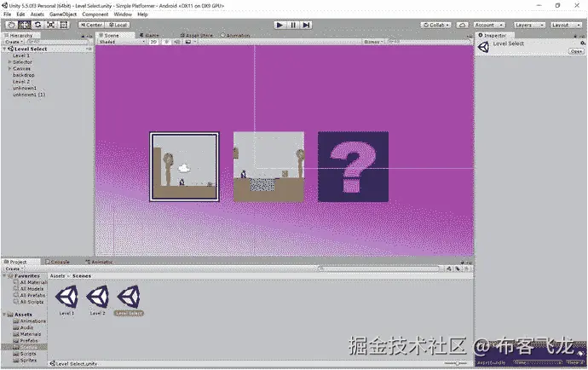The image size is (588, 370).
Task: Expand the Selector object in Hierarchy
Action: 9,62
